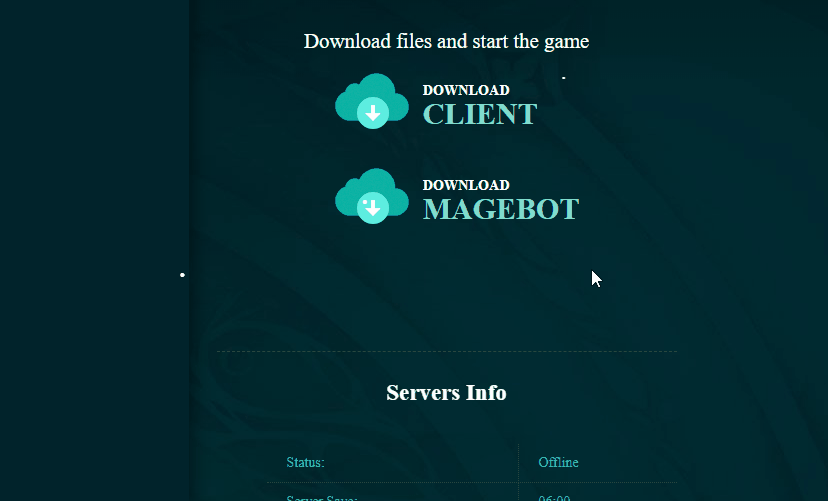Click the Status: label in server table
The image size is (828, 501).
point(305,462)
